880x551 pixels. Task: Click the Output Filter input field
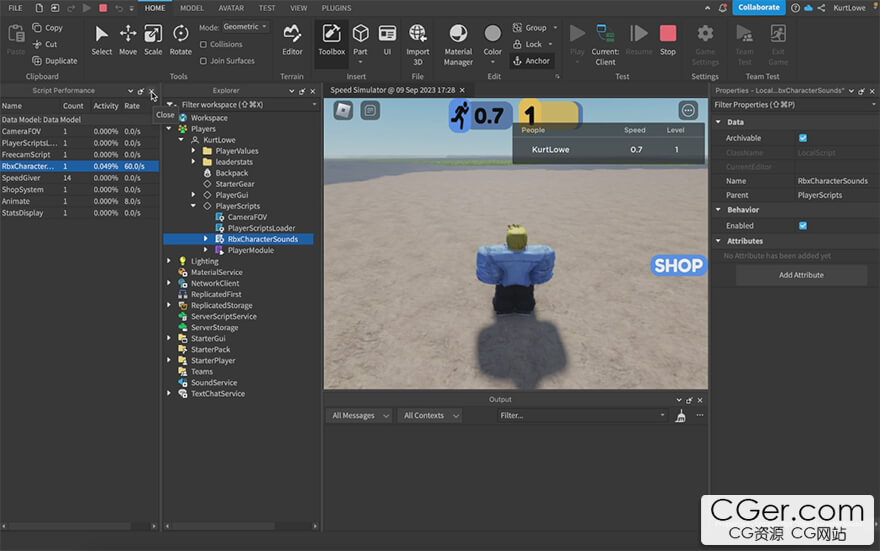point(582,416)
